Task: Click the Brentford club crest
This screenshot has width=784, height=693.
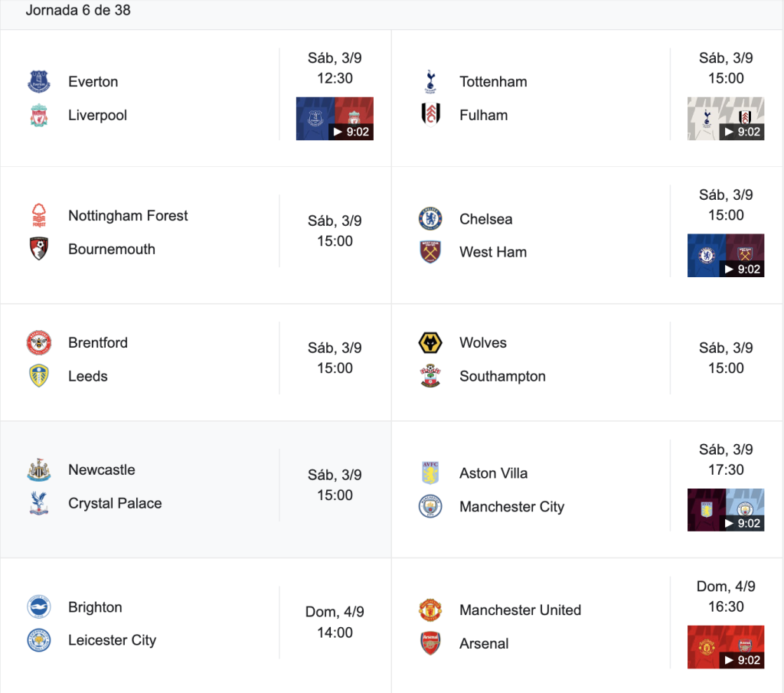Action: (38, 342)
